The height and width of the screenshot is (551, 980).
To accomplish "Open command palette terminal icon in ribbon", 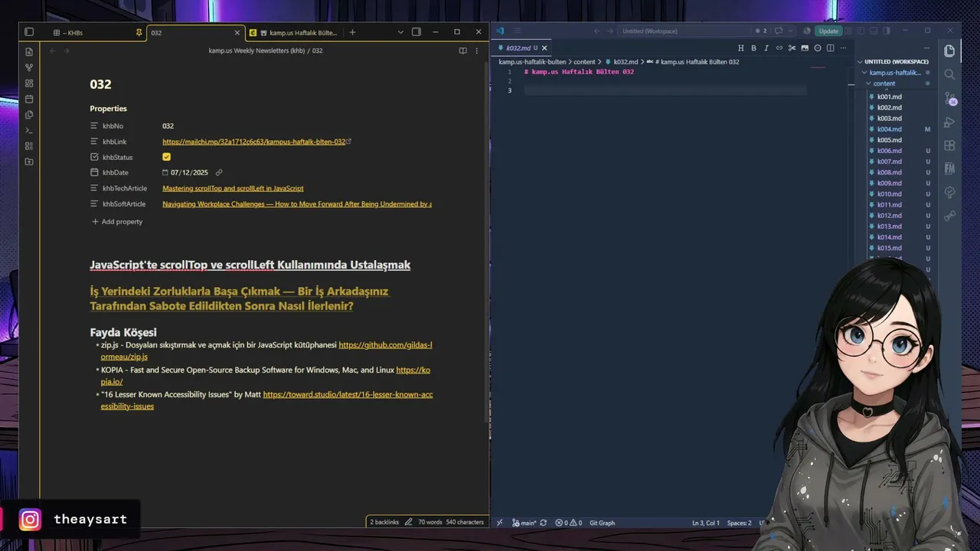I will coord(29,130).
